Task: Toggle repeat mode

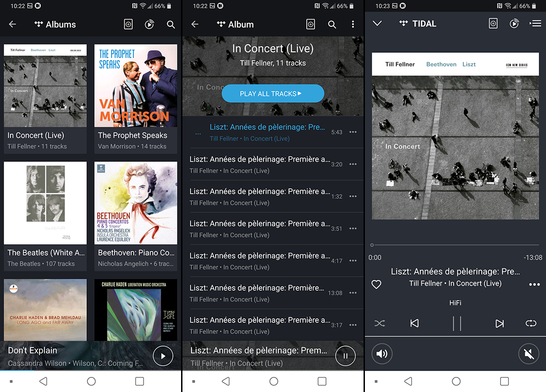Action: tap(531, 323)
